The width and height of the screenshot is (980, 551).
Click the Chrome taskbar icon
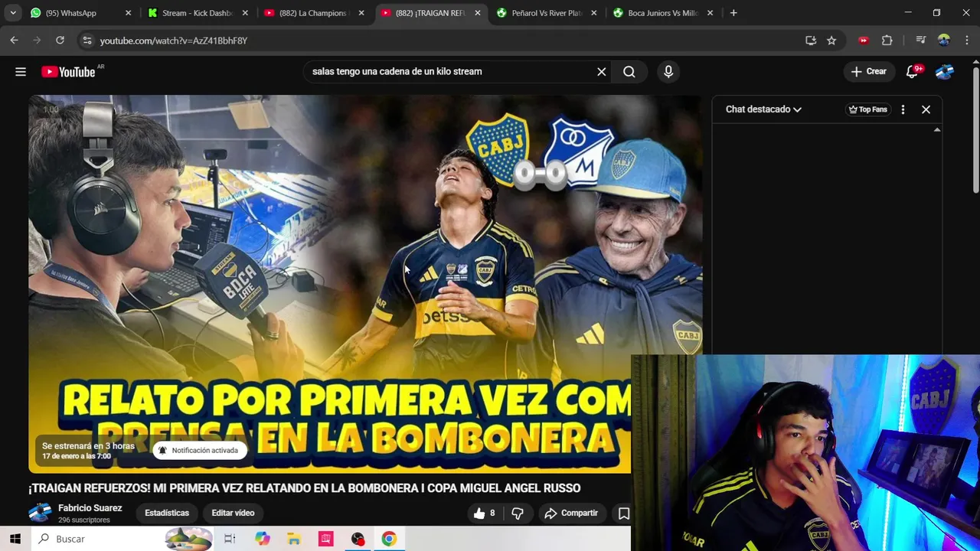coord(389,540)
